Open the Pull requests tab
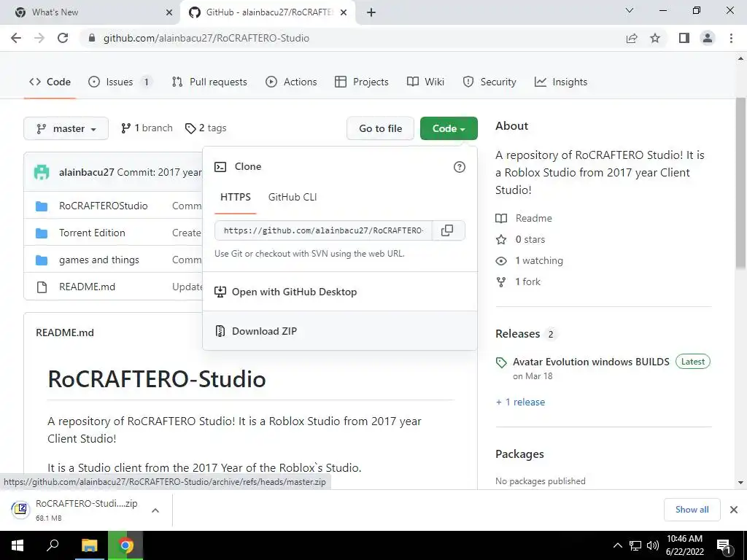The height and width of the screenshot is (560, 747). coord(209,82)
